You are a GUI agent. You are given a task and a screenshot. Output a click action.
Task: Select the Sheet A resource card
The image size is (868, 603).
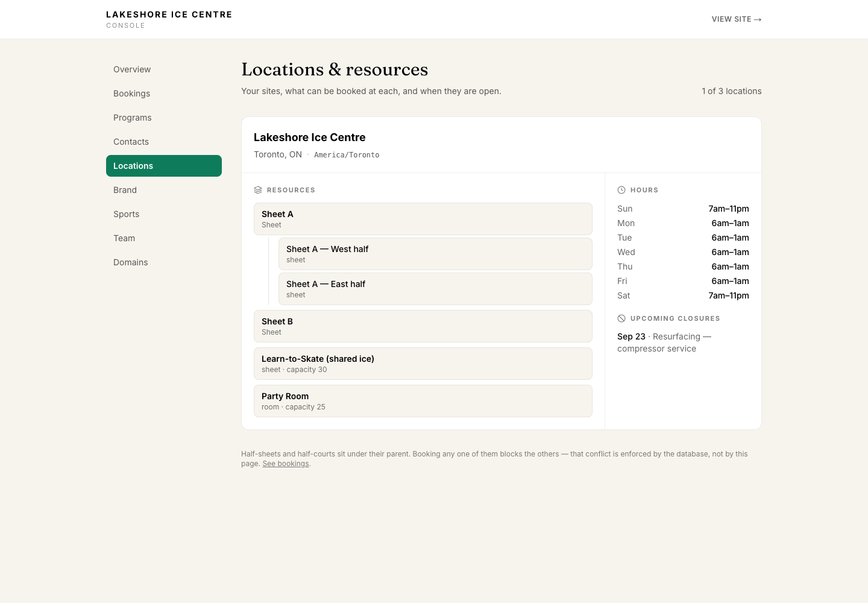[x=423, y=219]
